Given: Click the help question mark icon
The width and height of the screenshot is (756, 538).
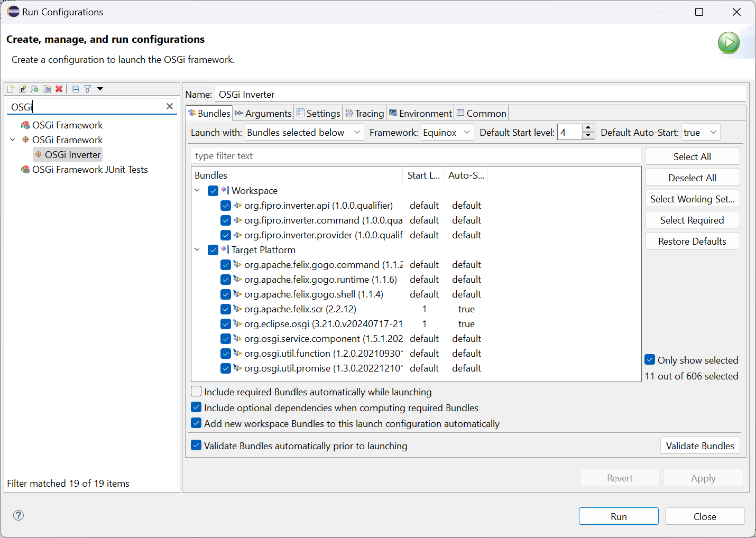Looking at the screenshot, I should 19,515.
